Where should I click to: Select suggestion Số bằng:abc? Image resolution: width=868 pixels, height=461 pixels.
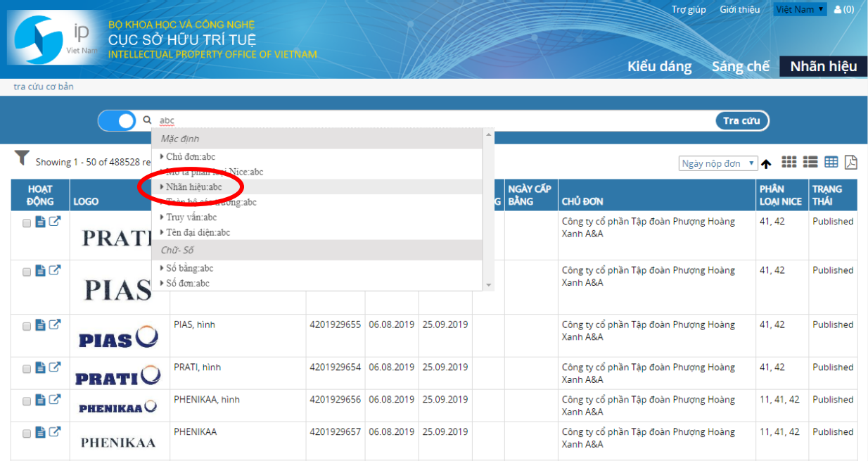(318, 268)
